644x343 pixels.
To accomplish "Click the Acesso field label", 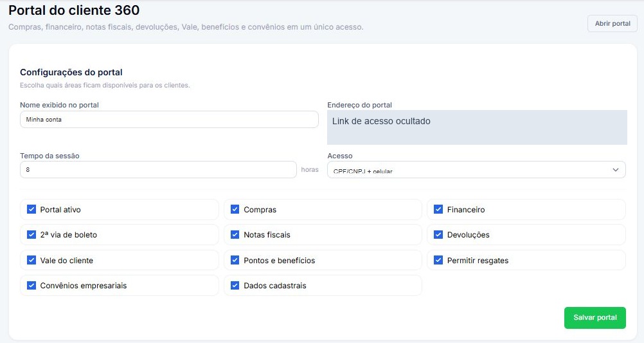I will pos(339,156).
